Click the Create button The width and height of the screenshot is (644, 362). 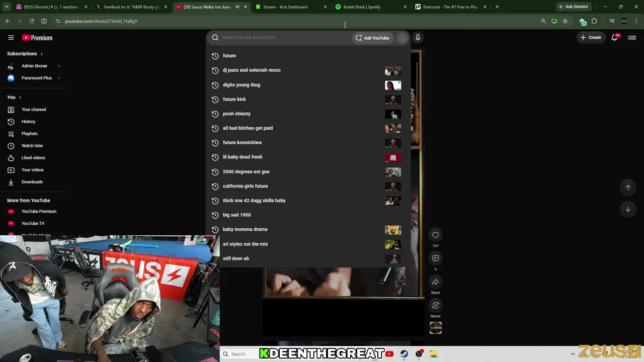(x=591, y=38)
